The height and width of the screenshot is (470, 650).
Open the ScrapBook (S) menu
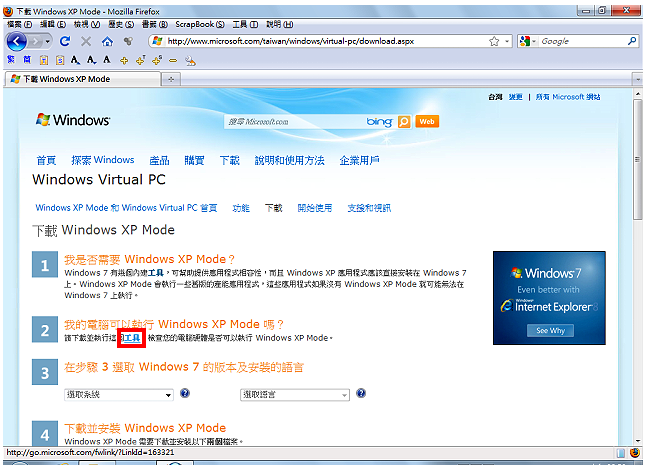click(200, 24)
